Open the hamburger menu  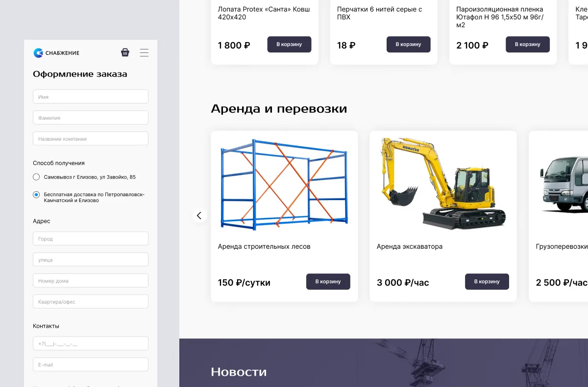(144, 52)
